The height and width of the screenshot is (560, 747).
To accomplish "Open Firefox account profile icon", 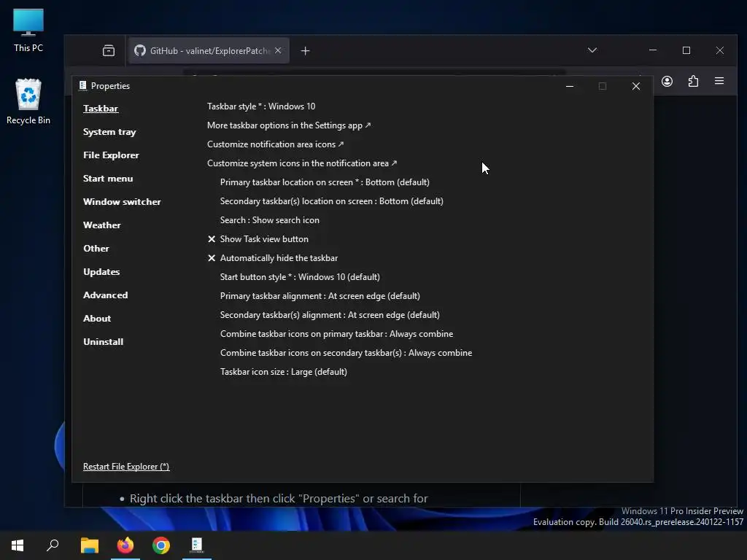I will point(667,82).
